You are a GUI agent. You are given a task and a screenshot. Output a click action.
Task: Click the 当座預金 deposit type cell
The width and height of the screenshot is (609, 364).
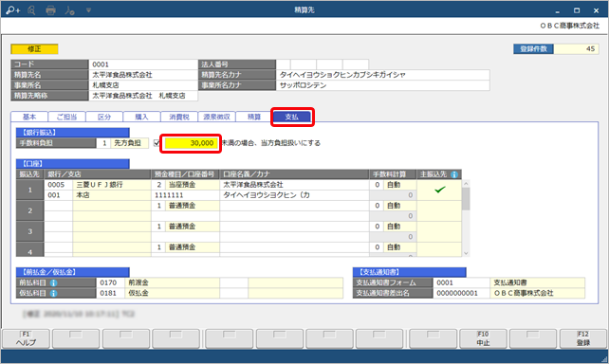point(193,185)
